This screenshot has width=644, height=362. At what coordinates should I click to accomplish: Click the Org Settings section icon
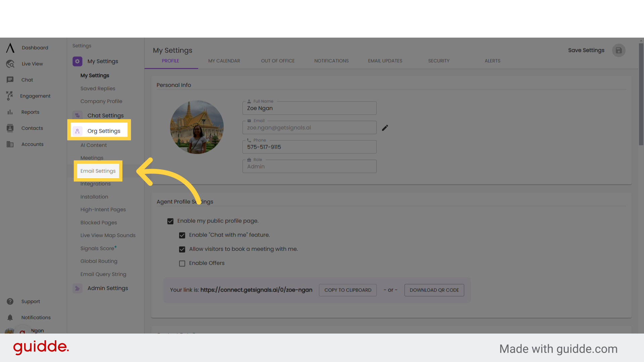77,131
